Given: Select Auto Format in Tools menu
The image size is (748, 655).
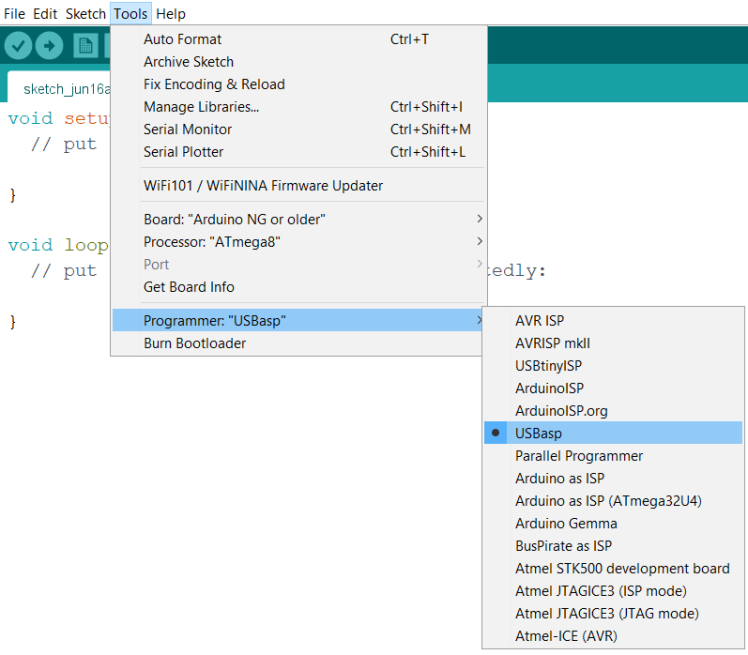Looking at the screenshot, I should 182,39.
